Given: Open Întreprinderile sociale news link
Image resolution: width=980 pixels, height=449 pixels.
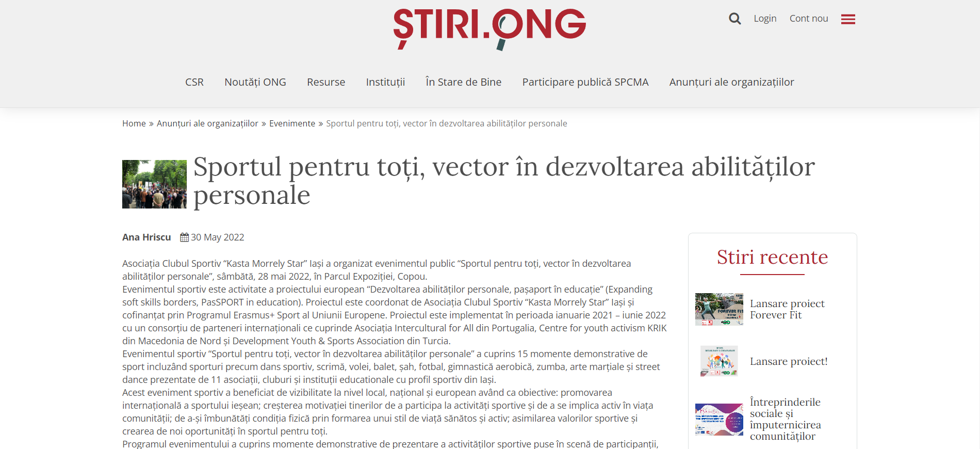Looking at the screenshot, I should pos(785,419).
